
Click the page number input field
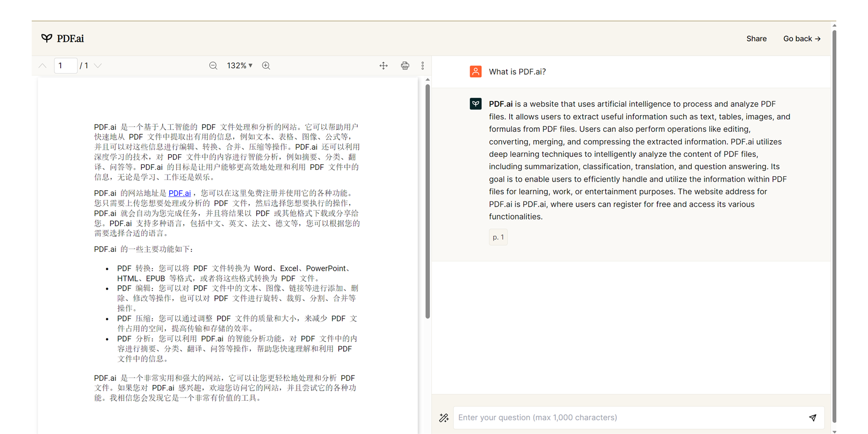66,66
